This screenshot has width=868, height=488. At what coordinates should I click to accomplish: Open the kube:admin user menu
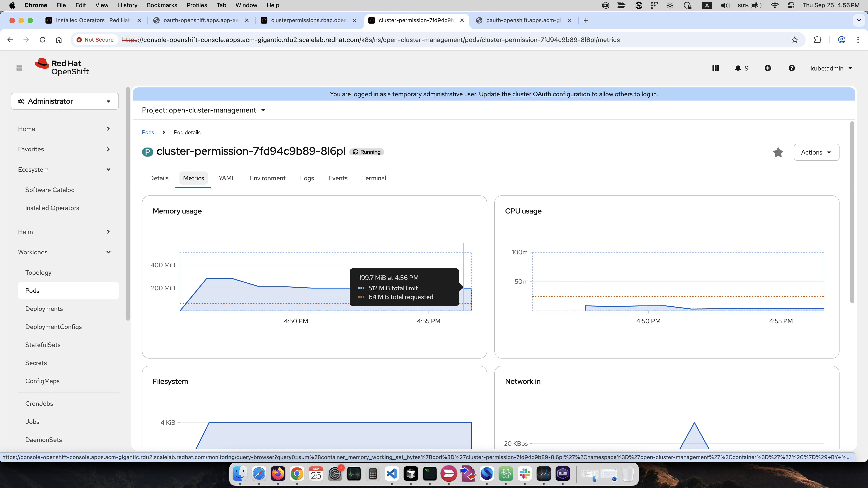click(831, 68)
